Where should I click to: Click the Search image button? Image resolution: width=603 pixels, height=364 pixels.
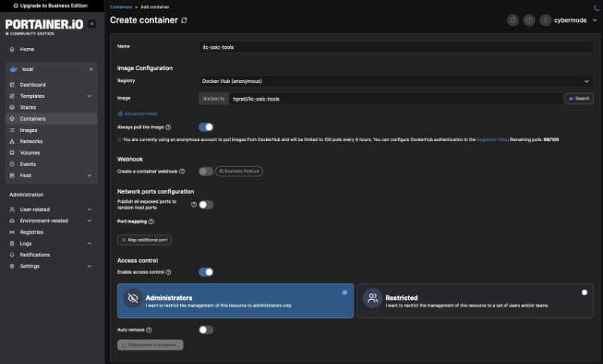[579, 99]
